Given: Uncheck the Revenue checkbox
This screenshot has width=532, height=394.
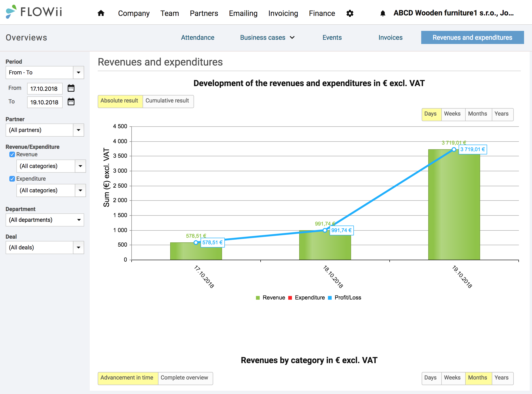Looking at the screenshot, I should coord(12,155).
